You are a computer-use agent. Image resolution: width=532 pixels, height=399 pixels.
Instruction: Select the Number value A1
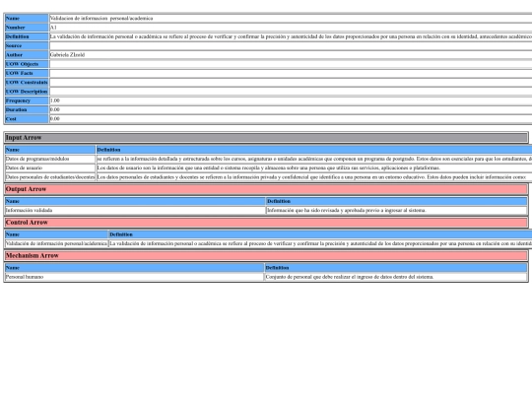[x=53, y=28]
